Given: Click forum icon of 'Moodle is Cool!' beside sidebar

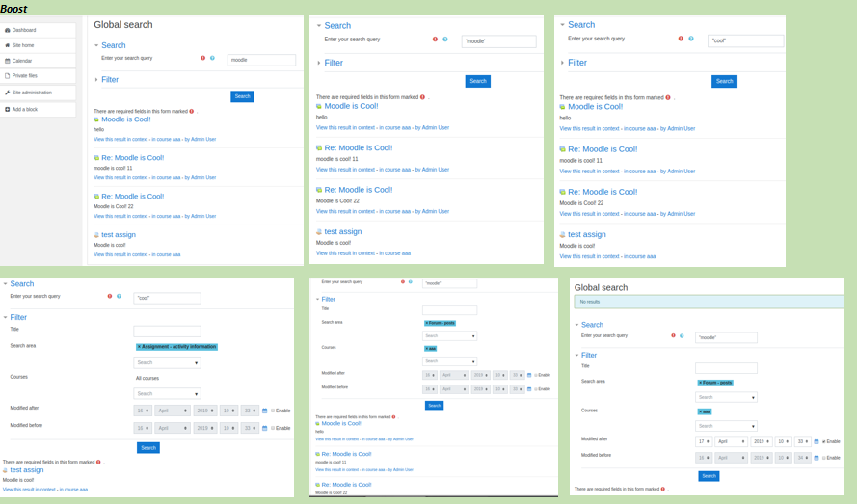Looking at the screenshot, I should (96, 119).
